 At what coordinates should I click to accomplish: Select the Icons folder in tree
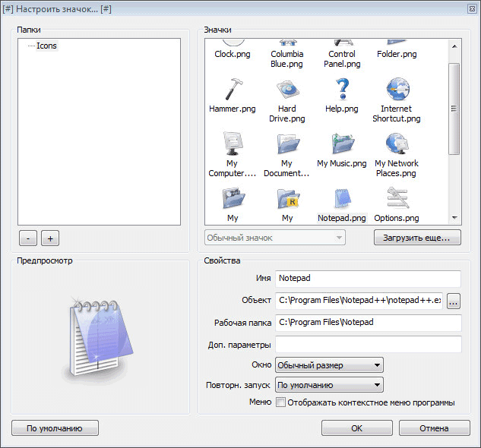[x=46, y=46]
